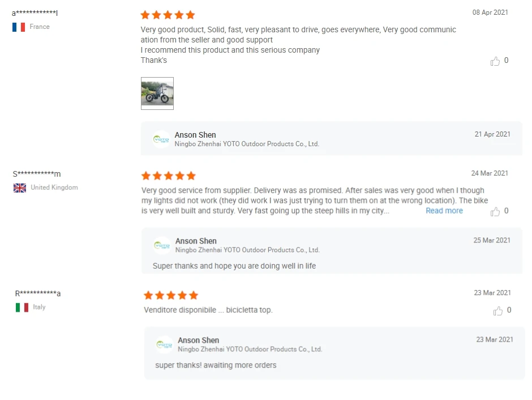Open the bike photo thumbnail
Image resolution: width=532 pixels, height=400 pixels.
[157, 93]
